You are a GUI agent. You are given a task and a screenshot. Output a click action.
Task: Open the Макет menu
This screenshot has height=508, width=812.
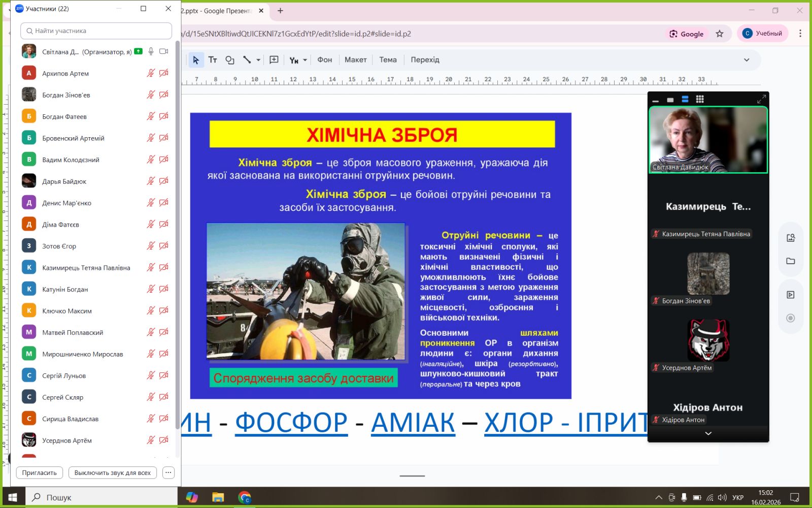tap(355, 60)
